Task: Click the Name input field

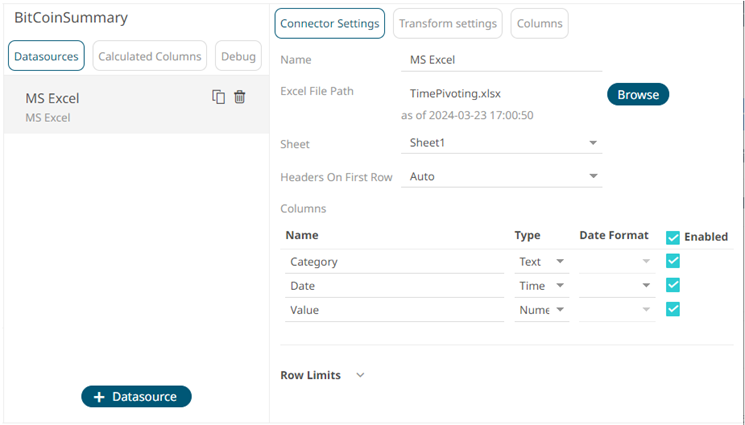Action: click(504, 60)
